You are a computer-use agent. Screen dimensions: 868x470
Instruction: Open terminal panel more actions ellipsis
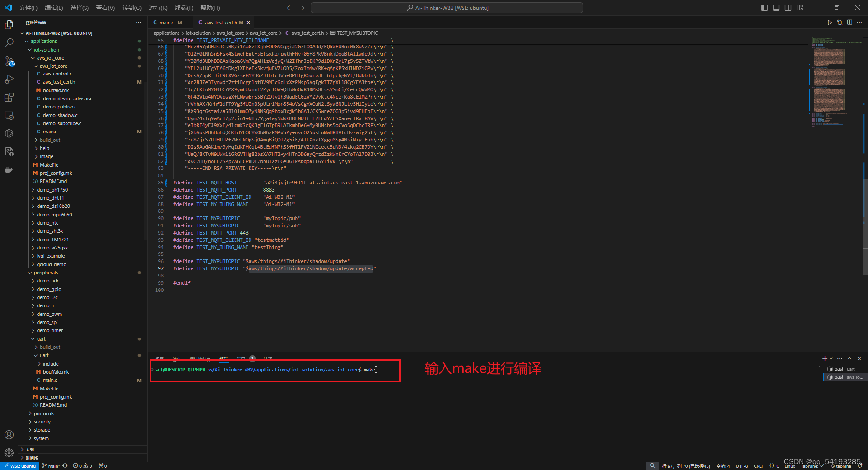(840, 358)
